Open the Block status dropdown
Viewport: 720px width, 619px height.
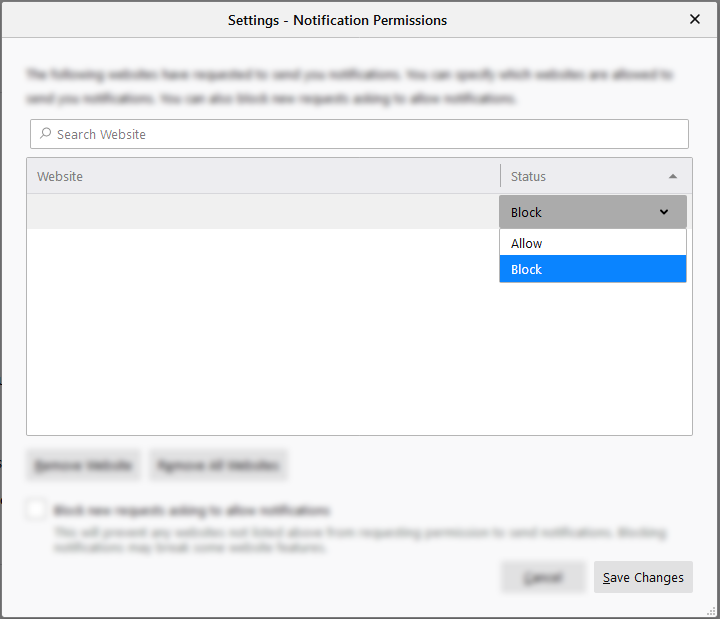(592, 212)
